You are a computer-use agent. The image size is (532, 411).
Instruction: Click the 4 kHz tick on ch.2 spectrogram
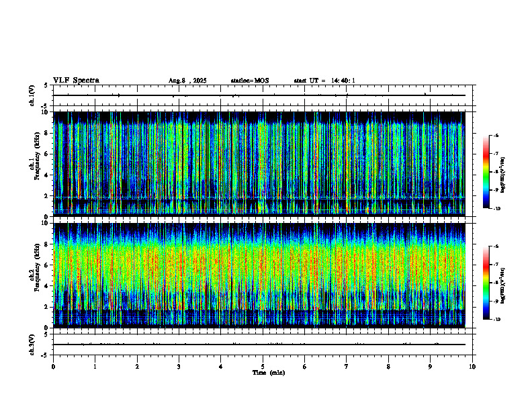47,286
